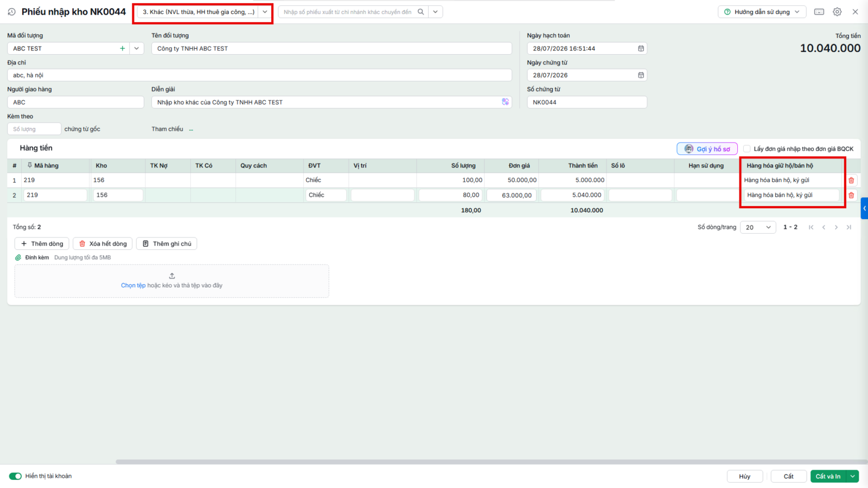
Task: Click the Cất và In button
Action: click(x=828, y=476)
